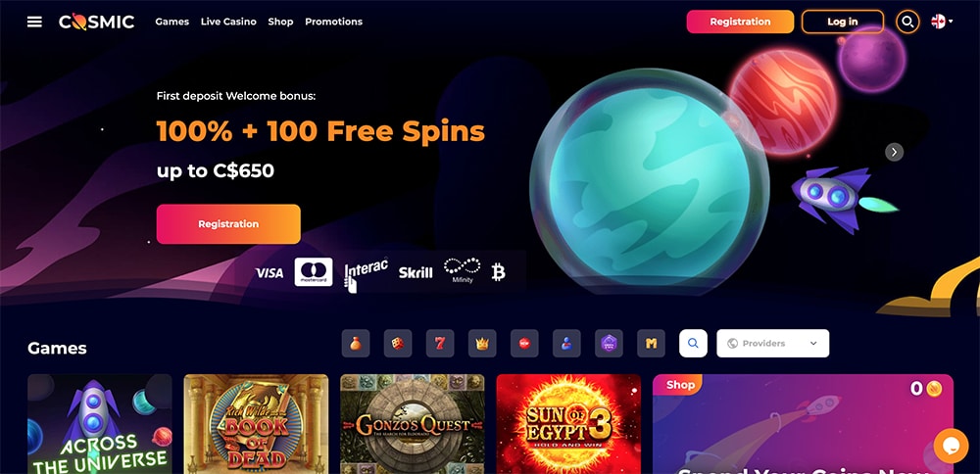This screenshot has height=474, width=980.
Task: Advance banner with the next arrow
Action: pyautogui.click(x=895, y=152)
